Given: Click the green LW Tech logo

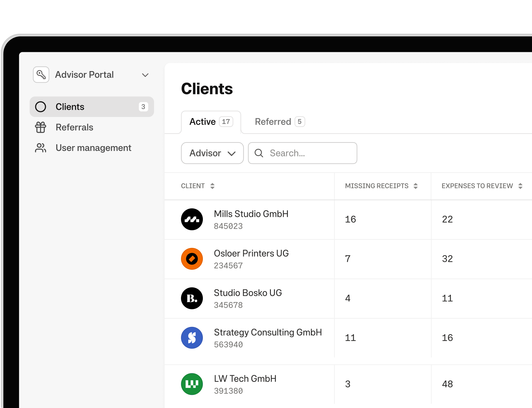Looking at the screenshot, I should pos(192,384).
